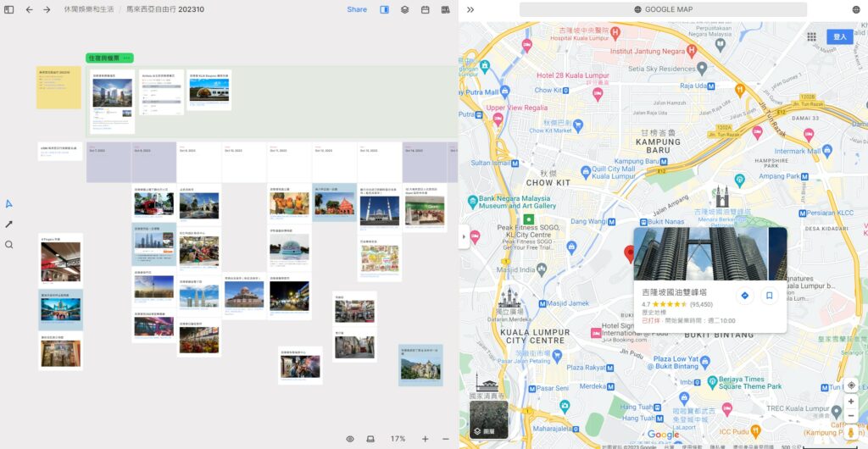
Task: Go back with the left arrow
Action: tap(30, 9)
